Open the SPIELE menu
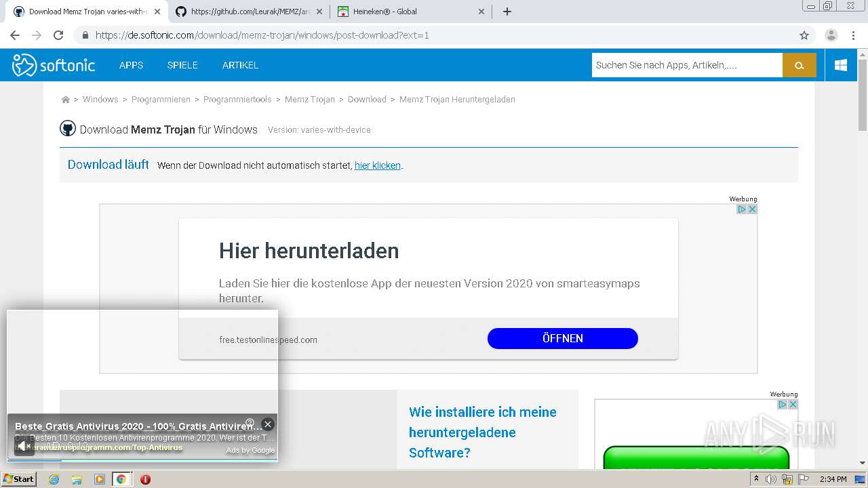868x488 pixels. pos(182,65)
